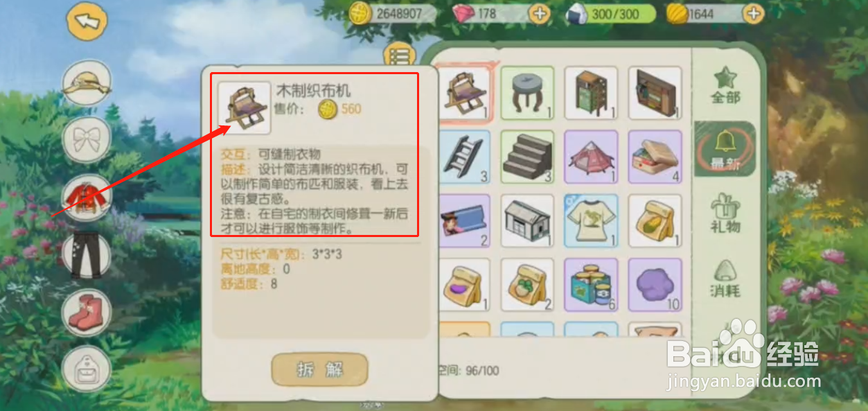
Task: Select the red boots equipment slot
Action: tap(87, 311)
